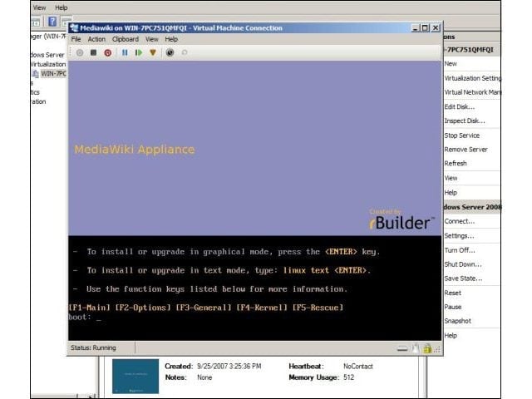Click the dark round snapshot toolbar icon
The height and width of the screenshot is (399, 532).
(170, 52)
